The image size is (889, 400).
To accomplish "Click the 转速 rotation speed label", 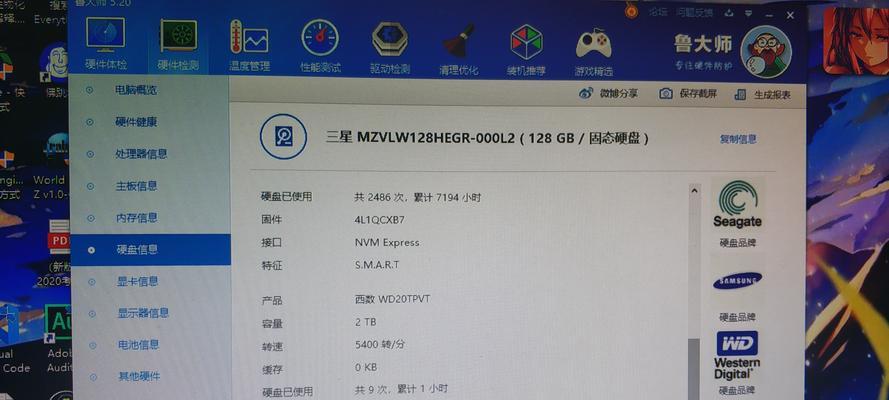I will pyautogui.click(x=272, y=346).
